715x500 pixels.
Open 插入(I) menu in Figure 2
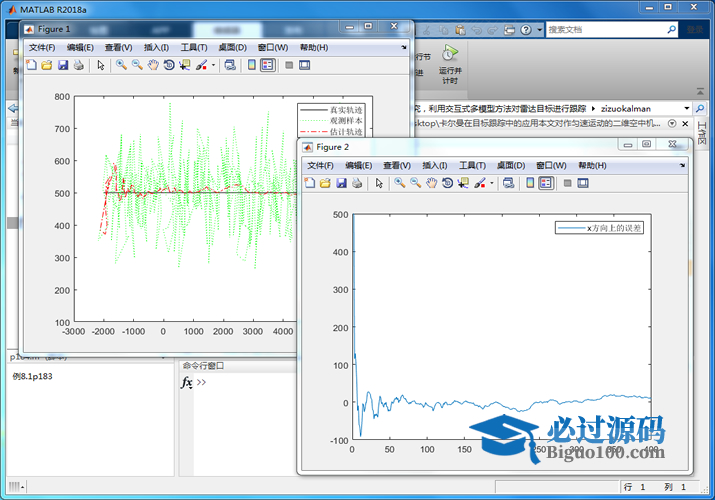[x=435, y=165]
